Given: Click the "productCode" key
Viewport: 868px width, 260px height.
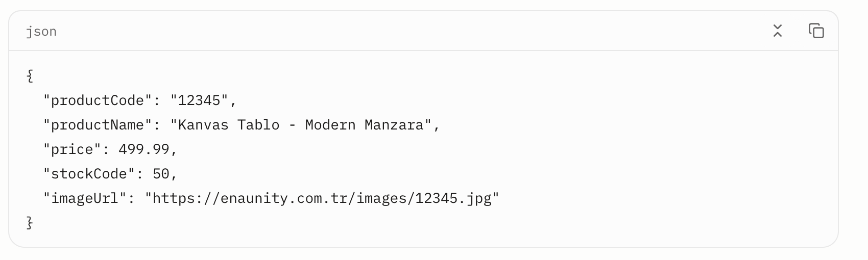Looking at the screenshot, I should click(x=98, y=100).
